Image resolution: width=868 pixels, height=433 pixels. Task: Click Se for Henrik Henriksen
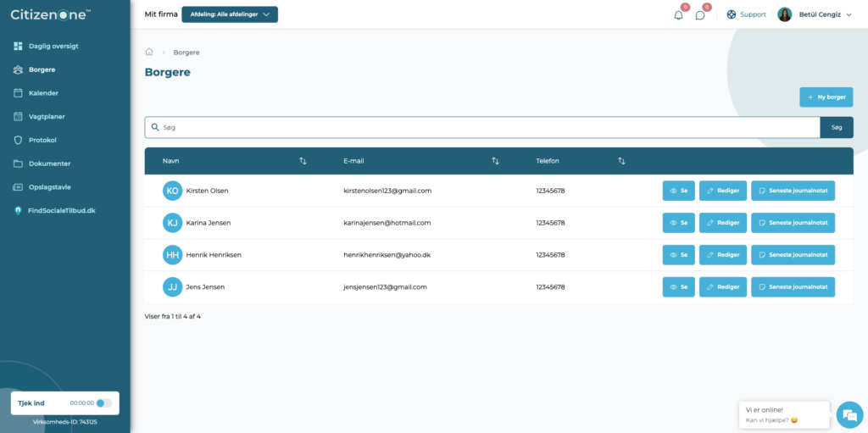[x=679, y=255]
